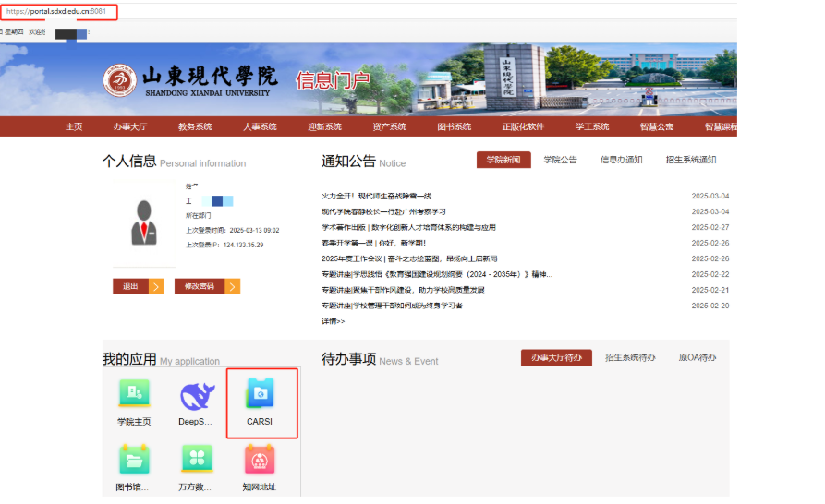Image resolution: width=825 pixels, height=504 pixels.
Task: Select the 信息办通知 notice tab
Action: [x=621, y=160]
